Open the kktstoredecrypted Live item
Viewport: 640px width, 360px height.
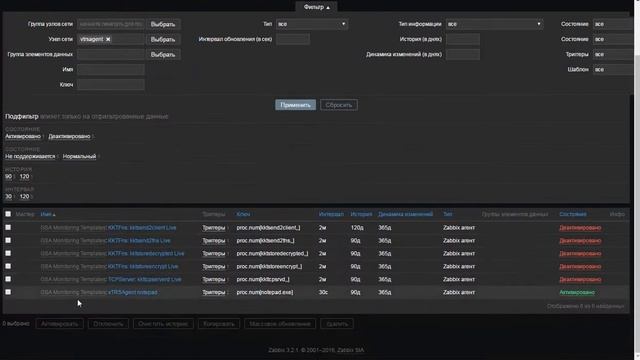point(146,253)
